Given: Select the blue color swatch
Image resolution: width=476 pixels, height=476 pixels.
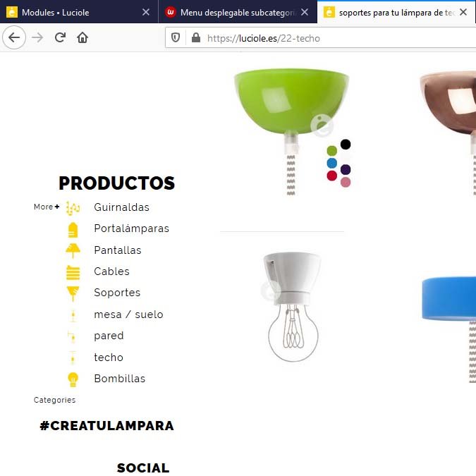Looking at the screenshot, I should pos(332,164).
